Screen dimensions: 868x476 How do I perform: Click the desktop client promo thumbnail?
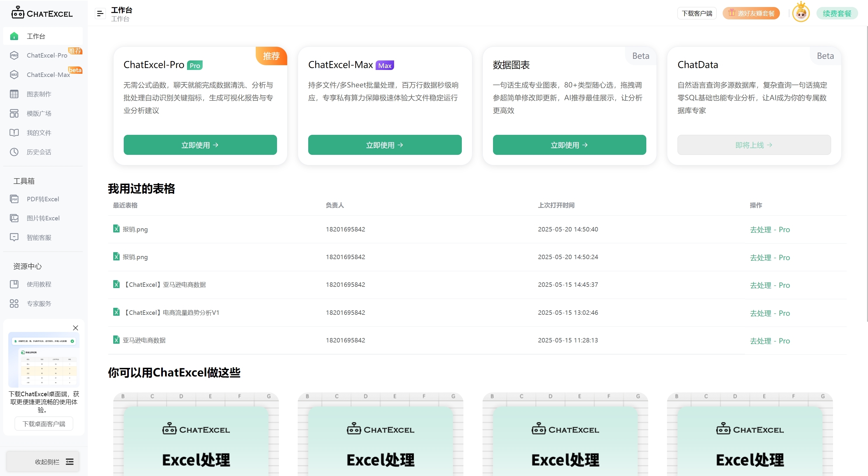44,359
